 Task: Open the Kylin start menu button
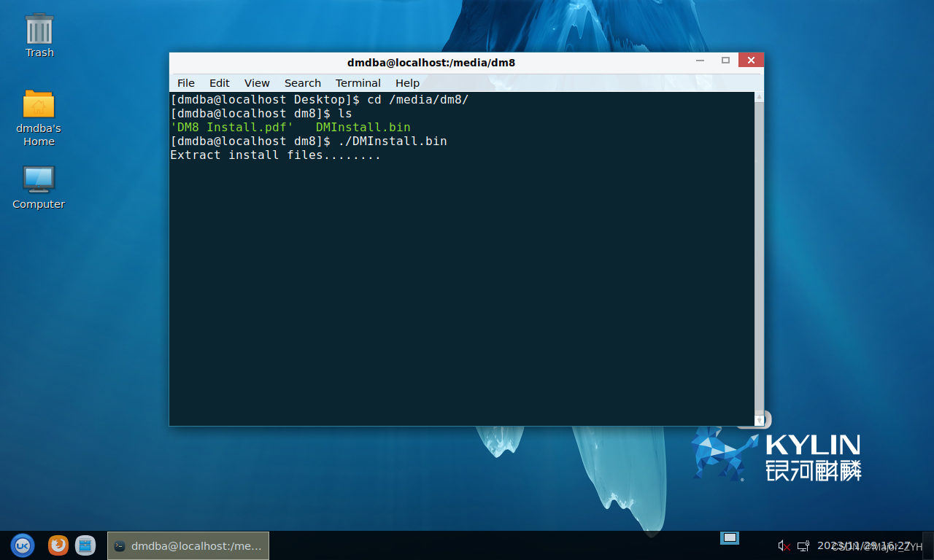click(x=23, y=545)
